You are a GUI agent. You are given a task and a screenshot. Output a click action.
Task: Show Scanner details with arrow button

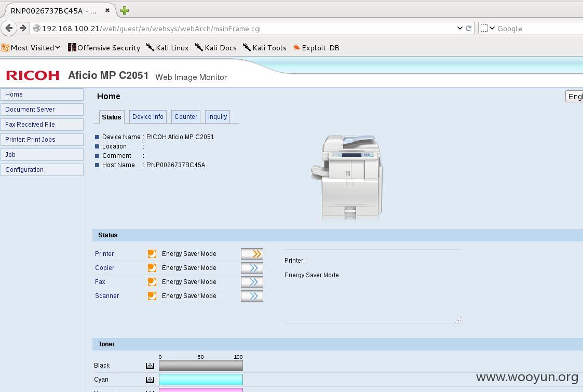point(252,295)
